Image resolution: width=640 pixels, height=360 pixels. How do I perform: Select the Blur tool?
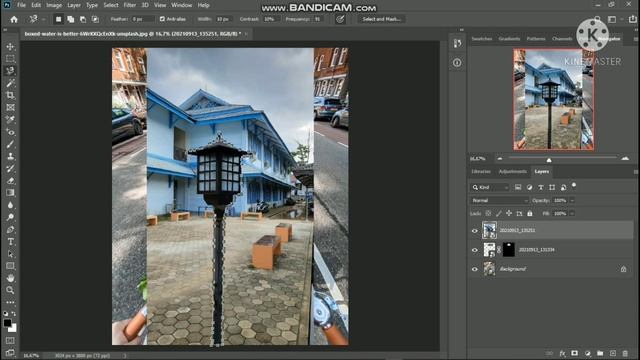(10, 205)
